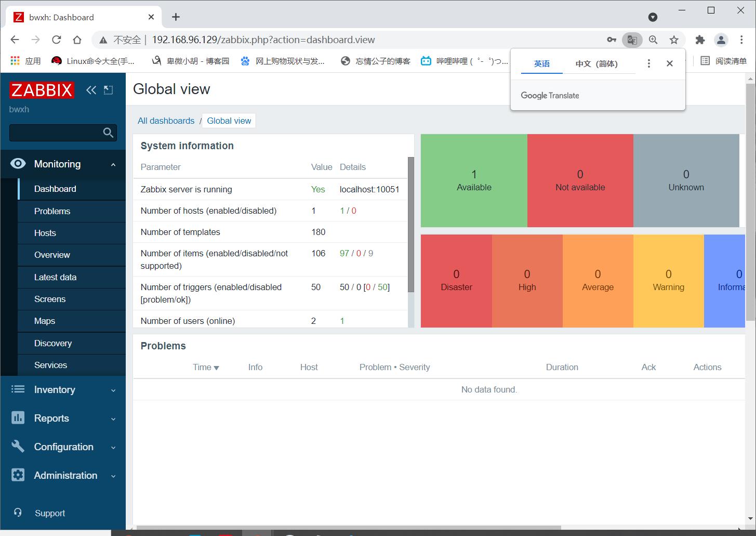Collapse the Monitoring menu section
Image resolution: width=756 pixels, height=536 pixels.
[113, 164]
